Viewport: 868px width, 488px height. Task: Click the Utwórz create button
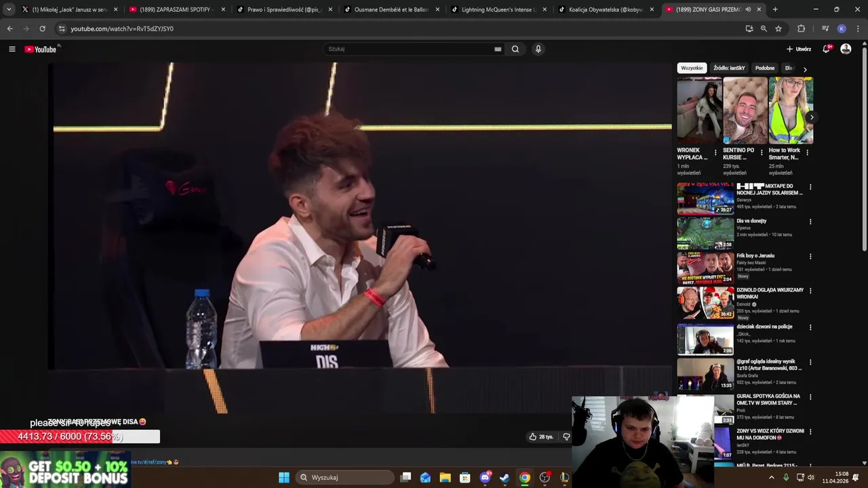pyautogui.click(x=799, y=49)
